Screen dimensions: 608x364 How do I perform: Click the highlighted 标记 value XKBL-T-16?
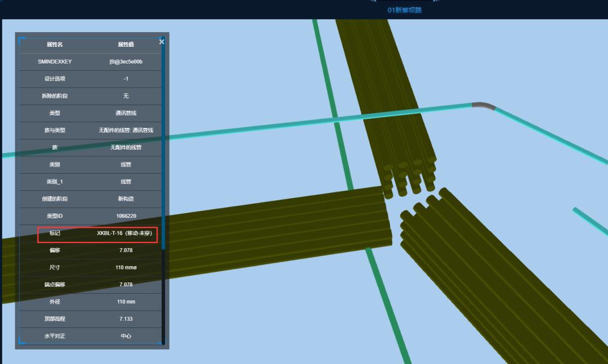coord(124,233)
